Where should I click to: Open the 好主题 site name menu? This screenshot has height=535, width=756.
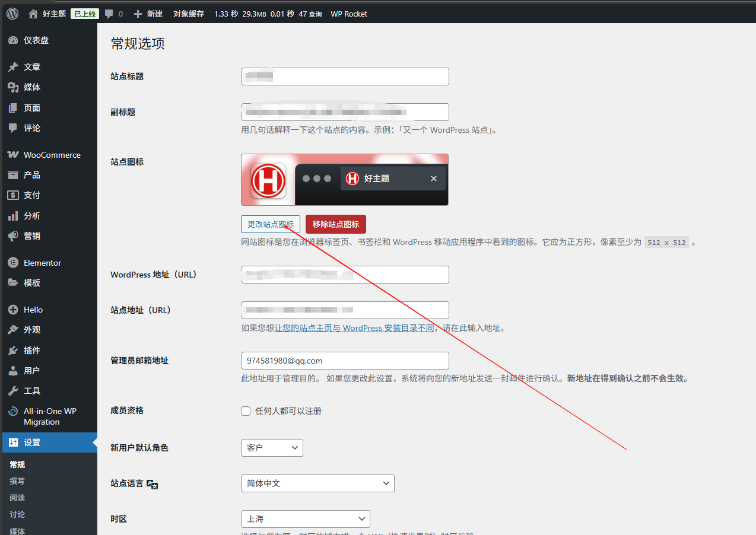click(x=54, y=14)
